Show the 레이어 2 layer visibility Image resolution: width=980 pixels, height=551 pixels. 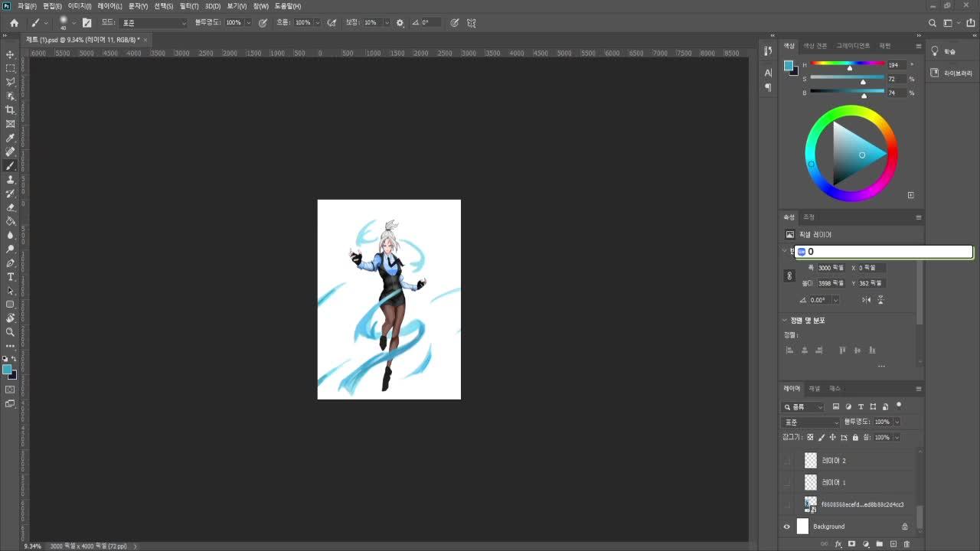(x=786, y=461)
